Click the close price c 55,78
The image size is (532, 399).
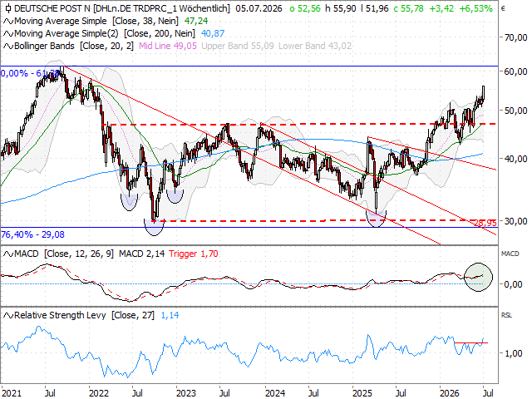coord(408,8)
